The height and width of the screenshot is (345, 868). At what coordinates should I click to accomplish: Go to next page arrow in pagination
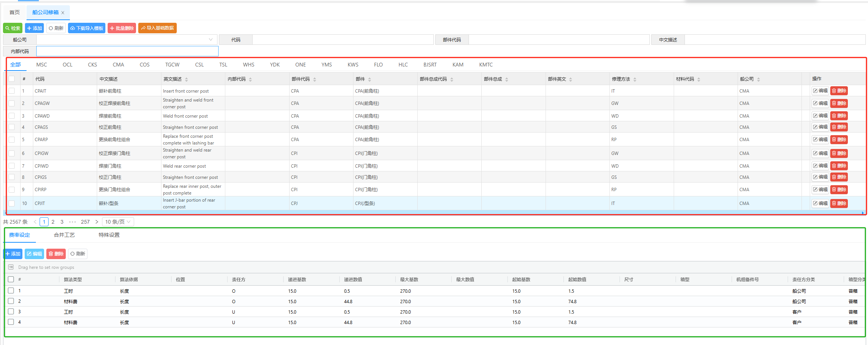pyautogui.click(x=97, y=222)
